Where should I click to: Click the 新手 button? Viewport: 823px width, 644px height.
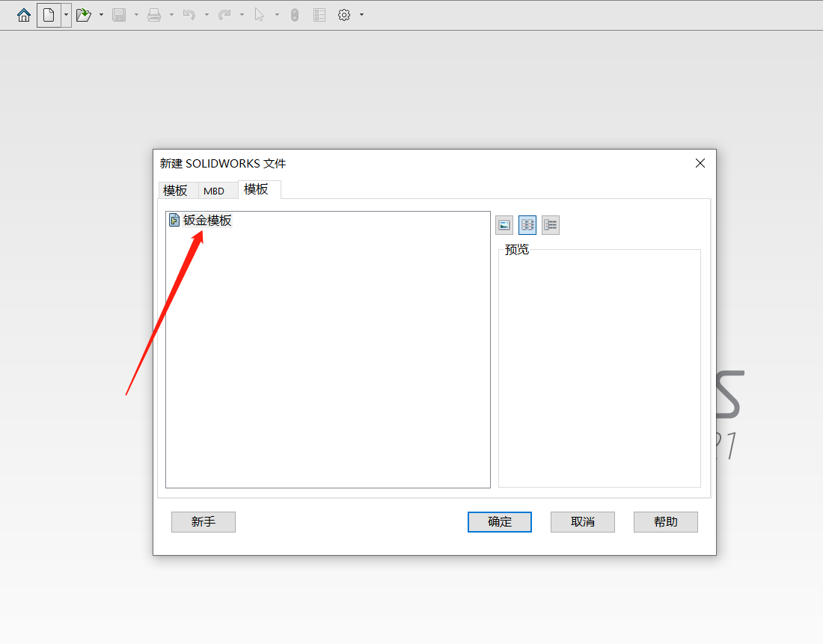[204, 522]
